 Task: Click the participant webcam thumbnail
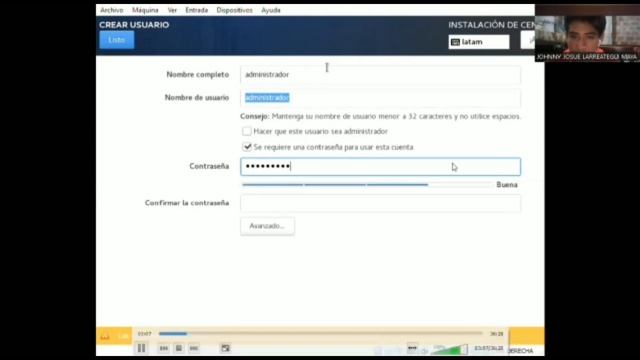coord(587,33)
